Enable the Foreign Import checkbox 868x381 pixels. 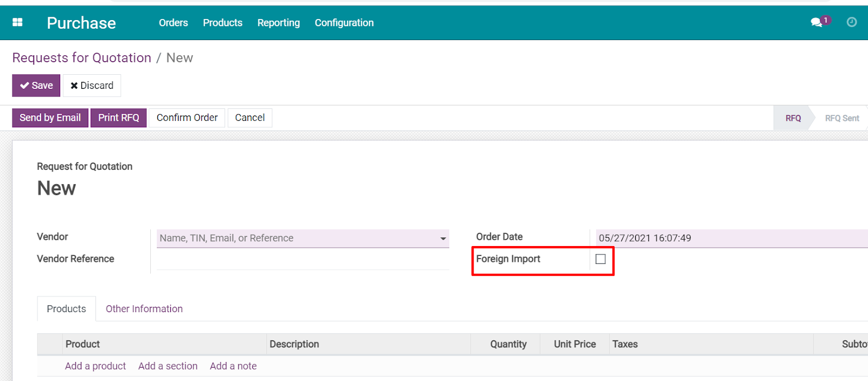601,259
